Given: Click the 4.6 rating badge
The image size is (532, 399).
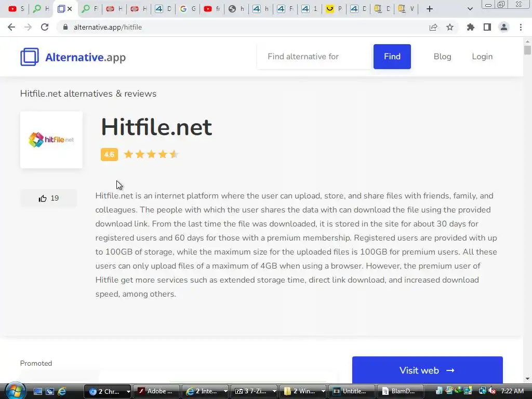Looking at the screenshot, I should [x=109, y=154].
